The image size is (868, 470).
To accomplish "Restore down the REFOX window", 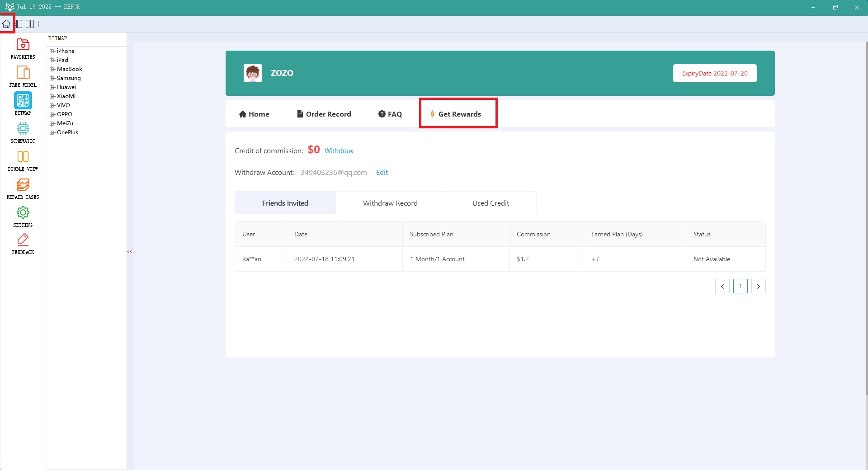I will (835, 7).
